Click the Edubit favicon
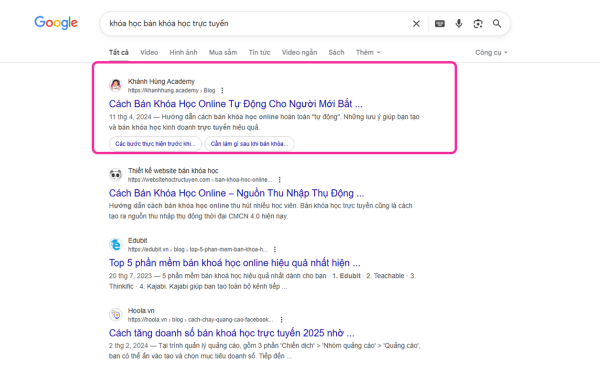Viewport: 600px width, 371px height. click(x=116, y=244)
